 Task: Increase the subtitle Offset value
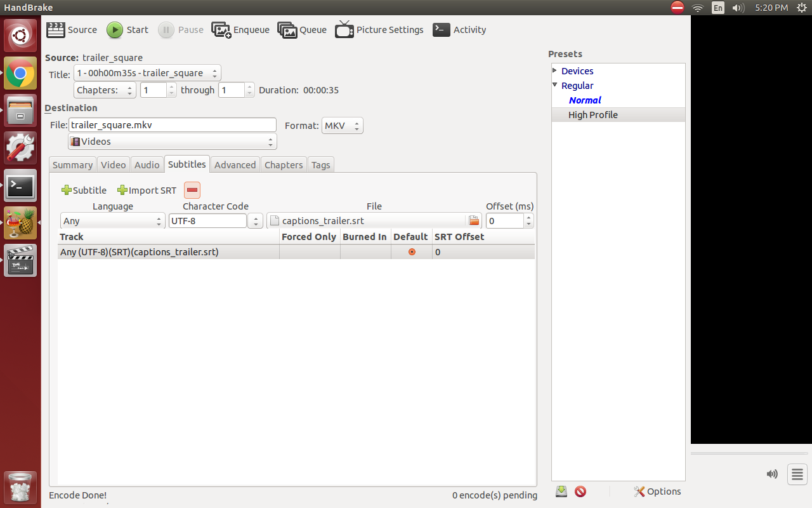pos(528,217)
